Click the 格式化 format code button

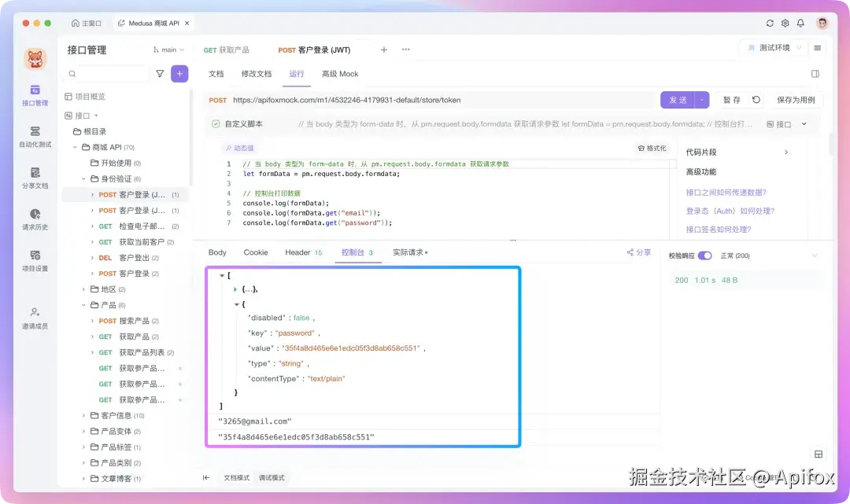coord(652,149)
